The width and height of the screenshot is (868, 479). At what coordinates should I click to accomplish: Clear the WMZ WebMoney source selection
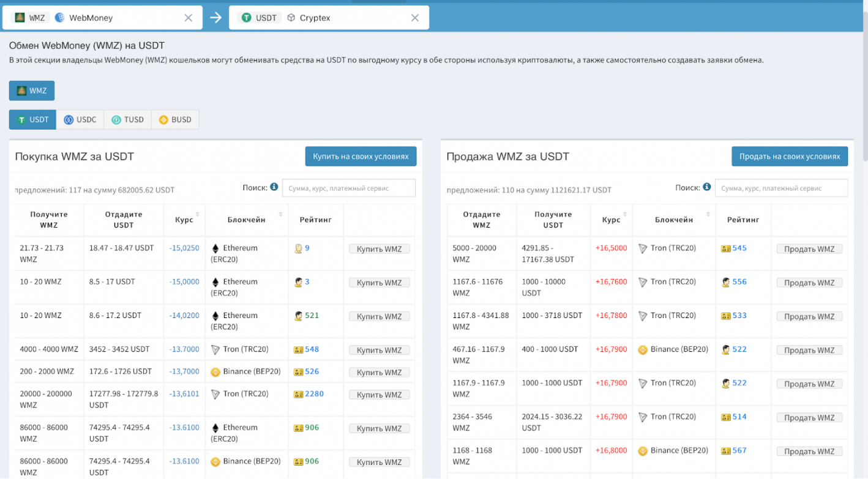[x=189, y=18]
